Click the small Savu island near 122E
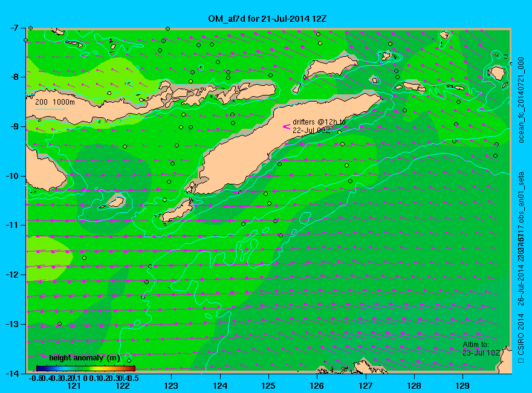 coord(115,201)
